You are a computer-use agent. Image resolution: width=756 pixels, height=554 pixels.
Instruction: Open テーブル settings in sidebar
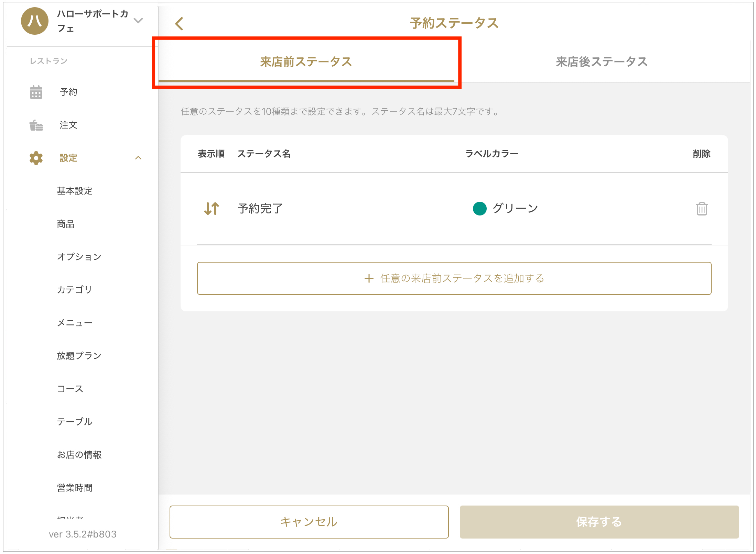[75, 422]
